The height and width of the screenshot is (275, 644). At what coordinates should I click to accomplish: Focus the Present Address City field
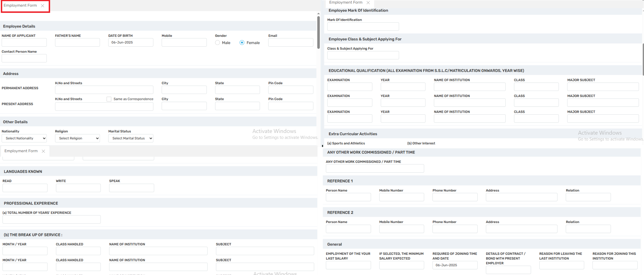(x=184, y=106)
